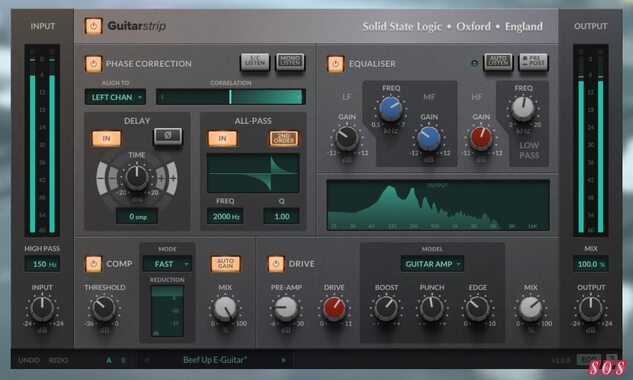
Task: Click the coarse minus delay time button
Action: point(101,178)
